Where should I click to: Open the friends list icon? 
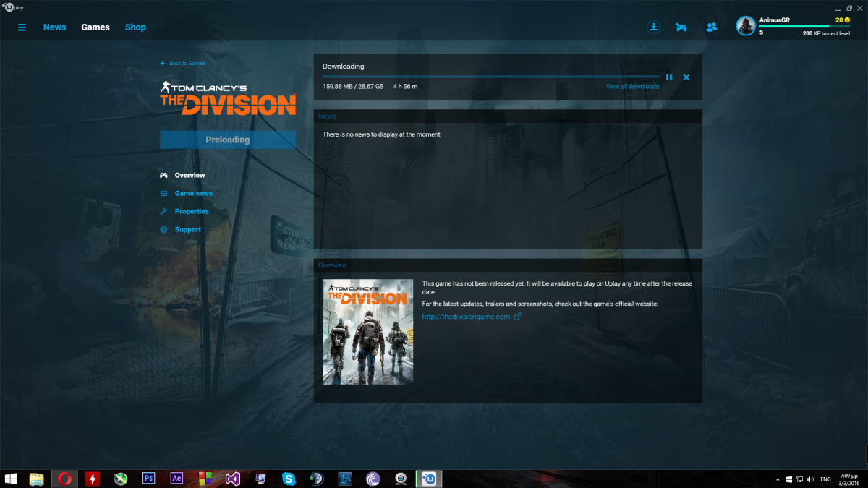click(x=711, y=27)
